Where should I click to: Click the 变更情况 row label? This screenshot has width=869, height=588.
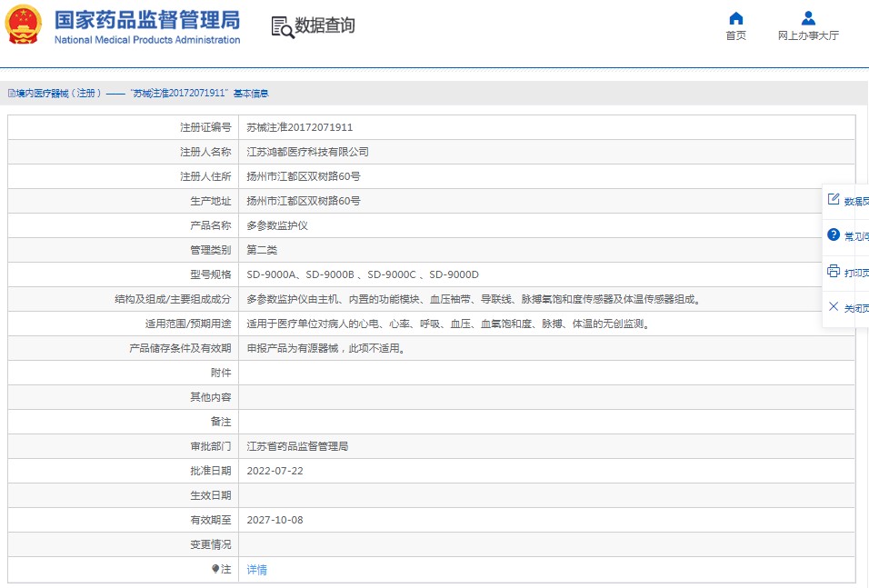211,544
